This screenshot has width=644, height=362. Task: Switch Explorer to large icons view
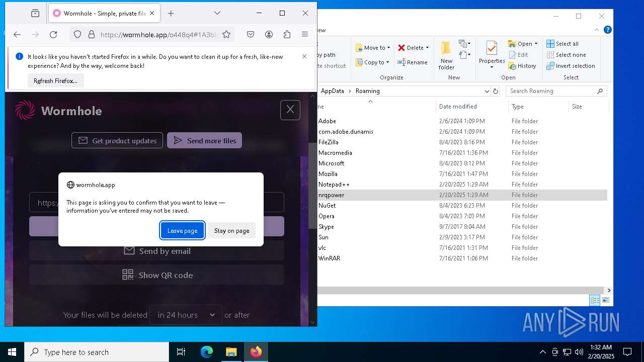coord(606,300)
